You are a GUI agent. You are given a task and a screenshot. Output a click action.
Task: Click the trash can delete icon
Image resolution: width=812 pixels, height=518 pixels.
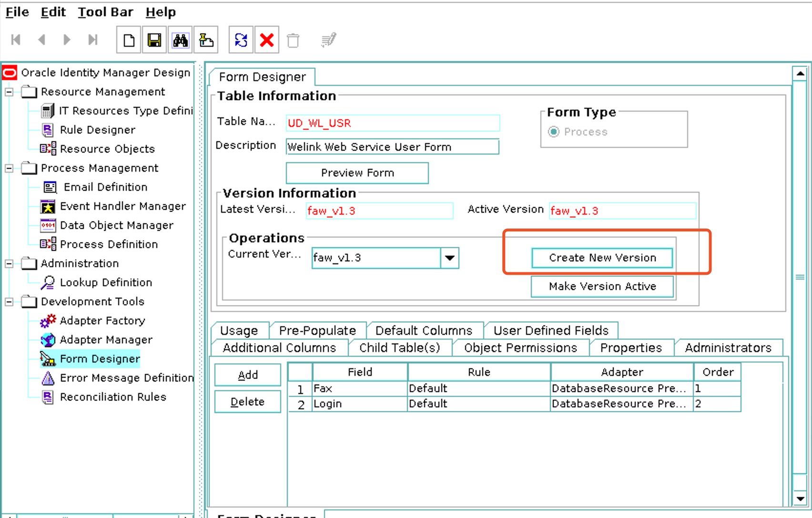[x=293, y=41]
